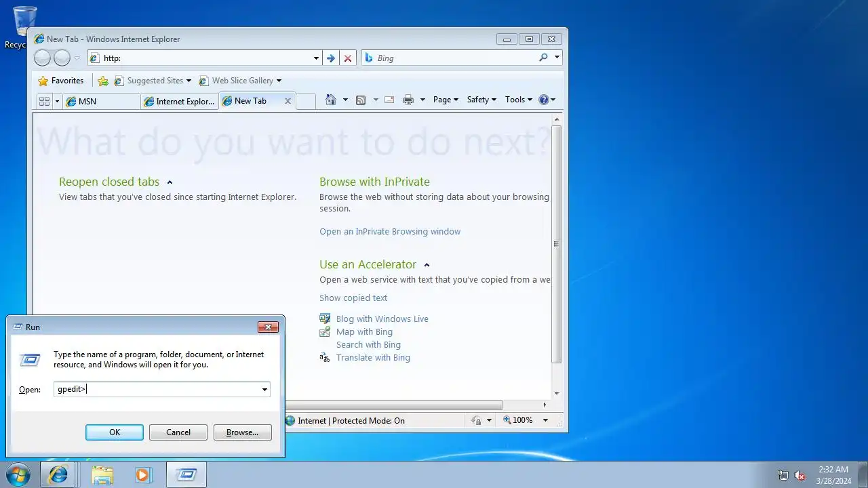Open the search provider dropdown arrow

(x=557, y=58)
